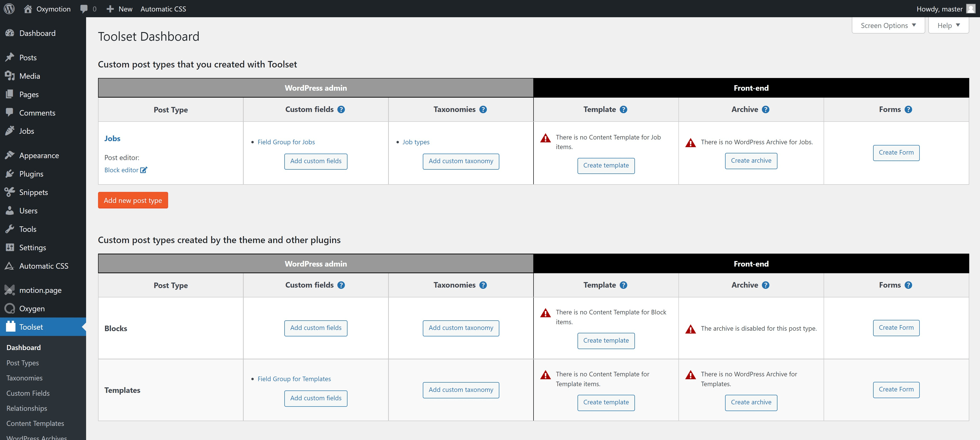Click the Jobs pin icon in sidebar
Viewport: 980px width, 440px height.
(x=10, y=131)
